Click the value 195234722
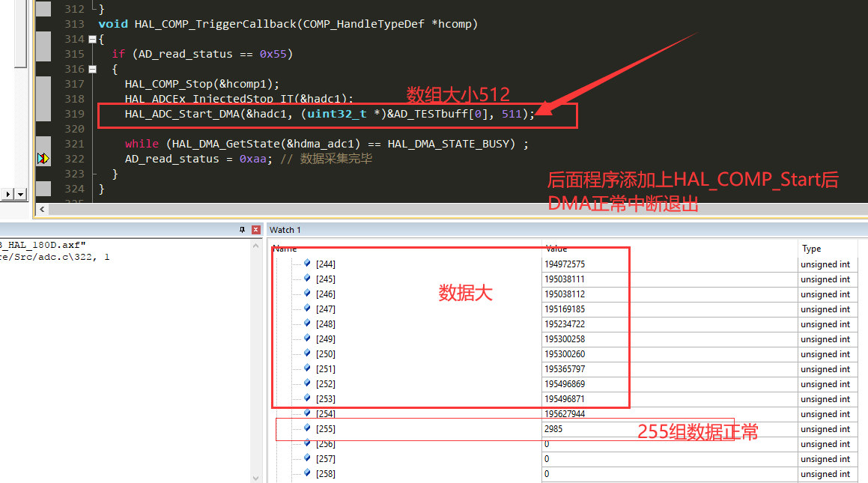The height and width of the screenshot is (483, 868). click(564, 323)
